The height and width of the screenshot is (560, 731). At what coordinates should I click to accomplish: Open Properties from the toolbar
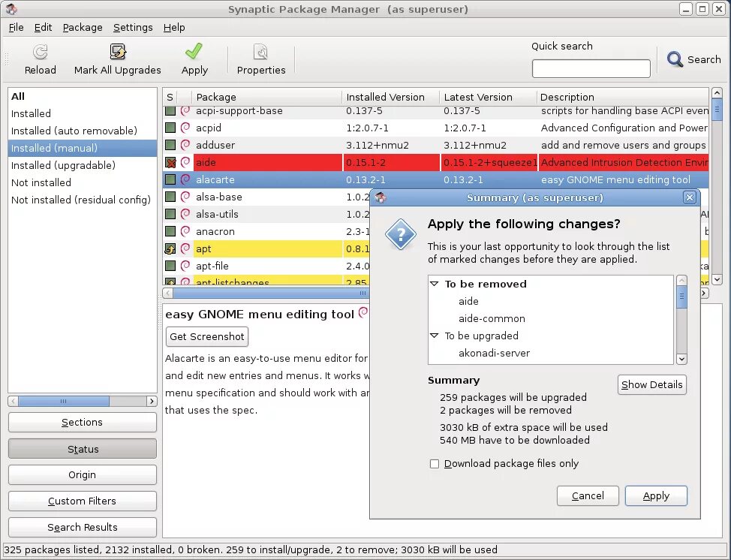pyautogui.click(x=260, y=52)
